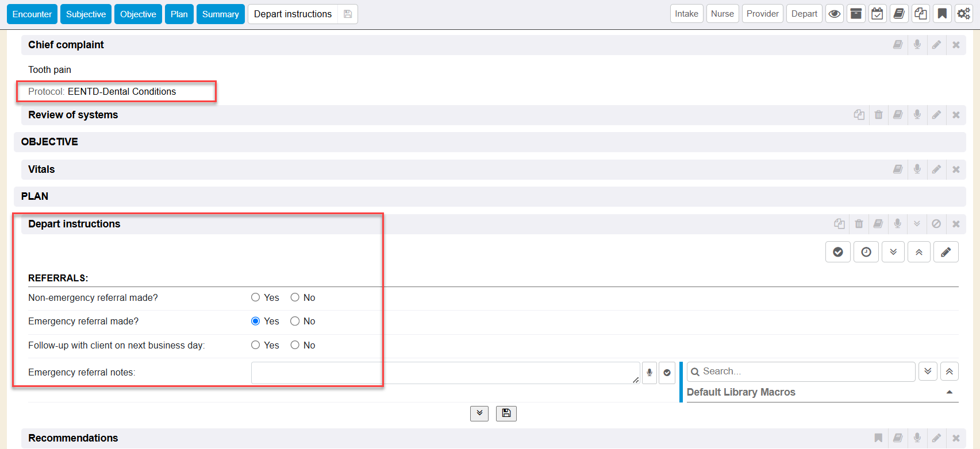980x449 pixels.
Task: Click trash icon in Depart instructions header
Action: [859, 224]
